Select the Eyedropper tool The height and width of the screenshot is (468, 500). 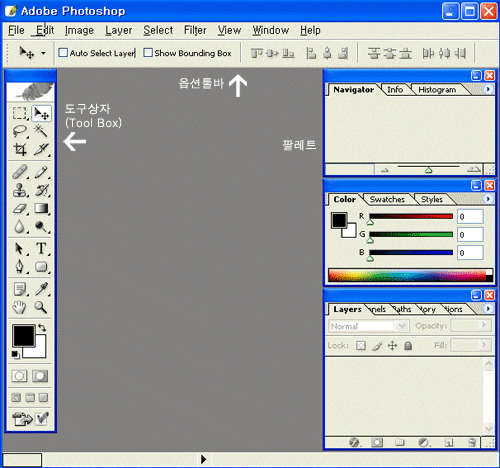(x=41, y=289)
